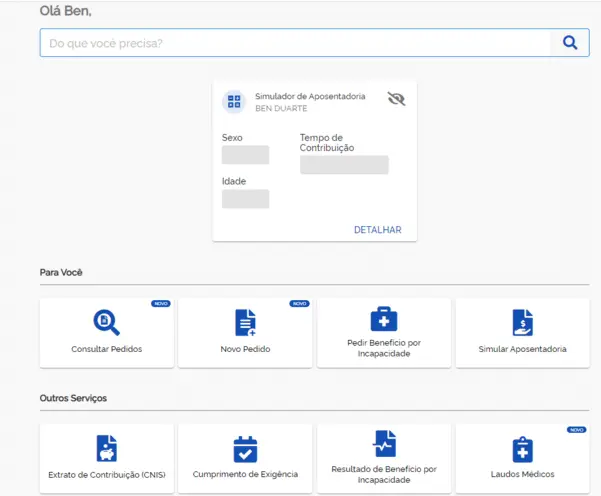
Task: Click the Simulador de Aposentadoria calculator icon
Action: tap(234, 102)
